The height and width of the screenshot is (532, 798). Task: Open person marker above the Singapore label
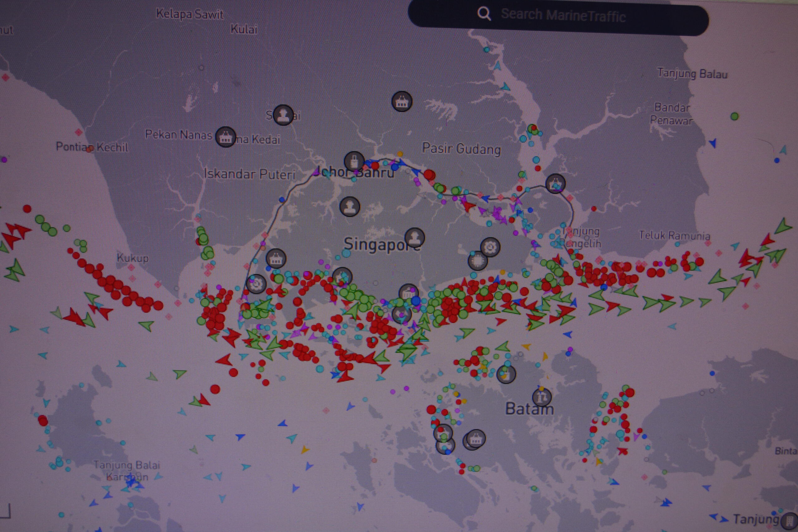tap(350, 206)
